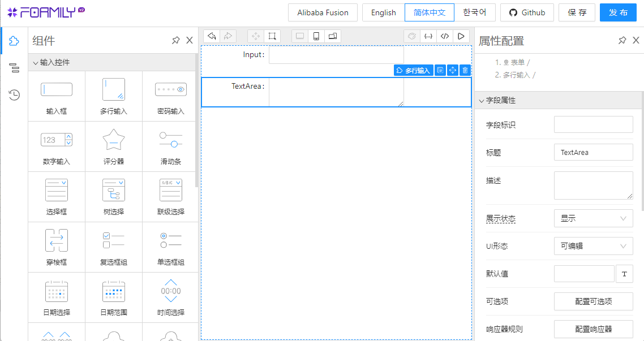Select the move cursor tool
This screenshot has width=644, height=341.
coord(256,36)
